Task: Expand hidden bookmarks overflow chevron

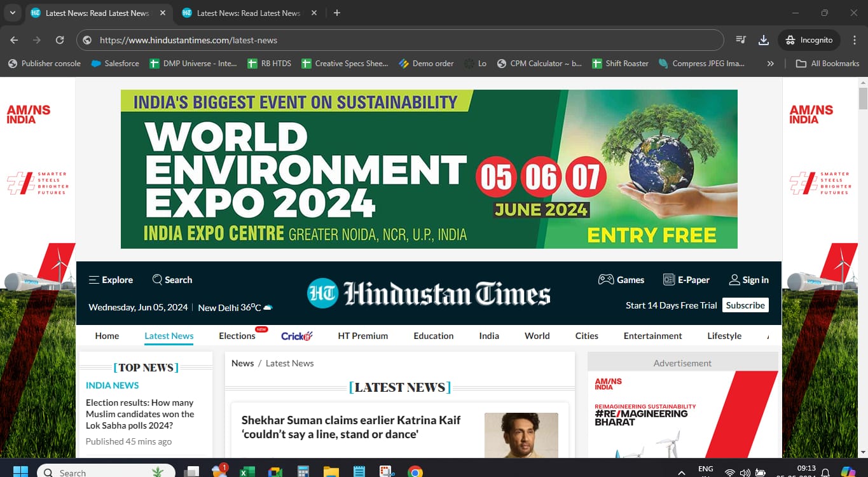Action: pyautogui.click(x=771, y=64)
